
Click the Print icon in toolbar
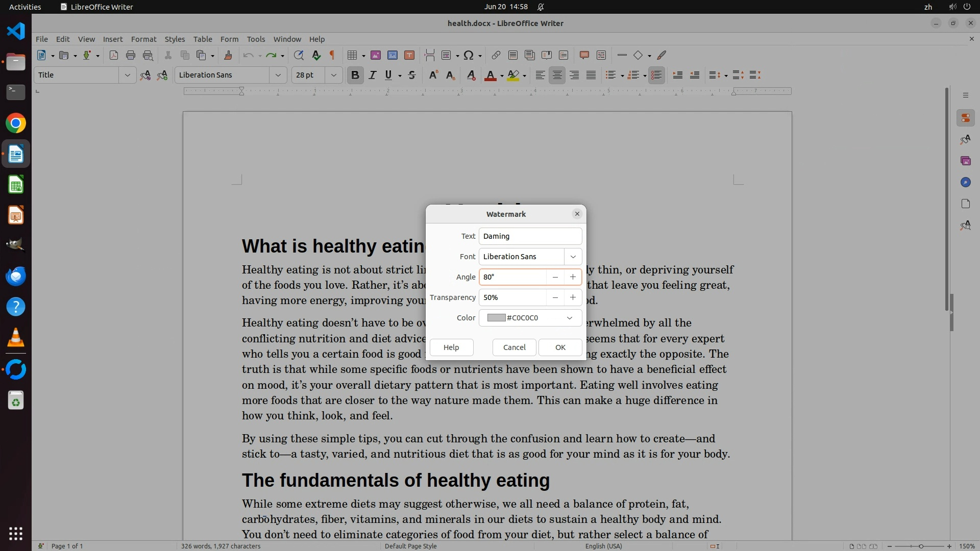point(131,56)
